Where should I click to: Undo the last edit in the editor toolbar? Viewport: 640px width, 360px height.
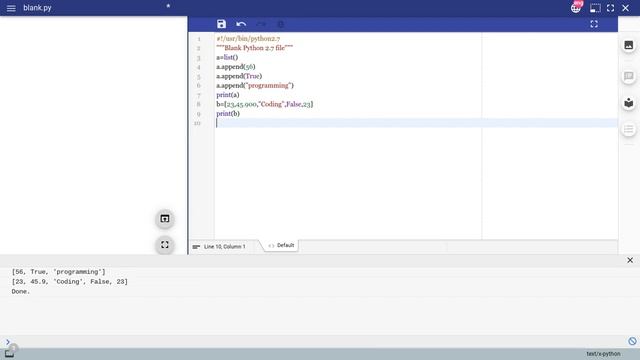[x=241, y=24]
